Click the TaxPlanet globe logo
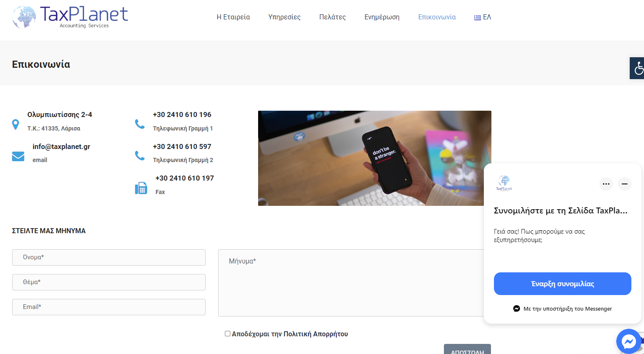 [70, 17]
